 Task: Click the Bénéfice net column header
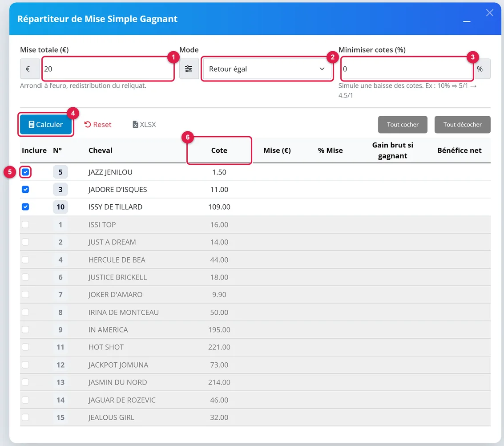[x=460, y=150]
